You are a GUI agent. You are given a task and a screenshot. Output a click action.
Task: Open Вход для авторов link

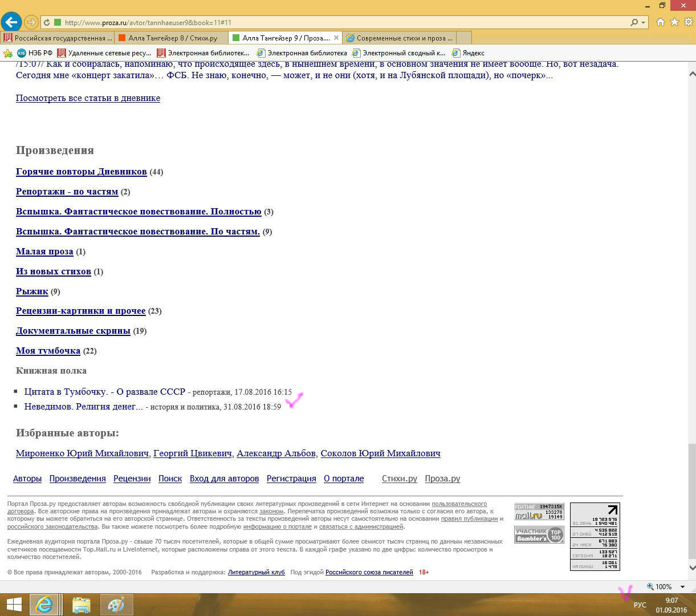225,479
